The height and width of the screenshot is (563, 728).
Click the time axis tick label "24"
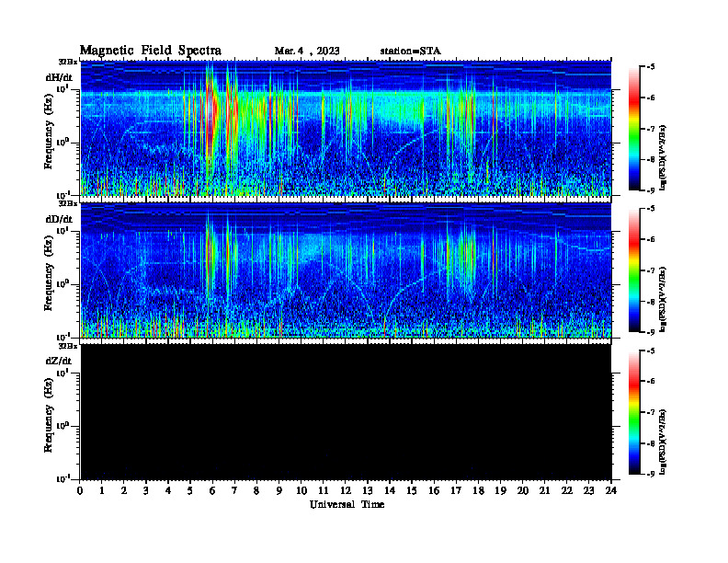(x=611, y=490)
